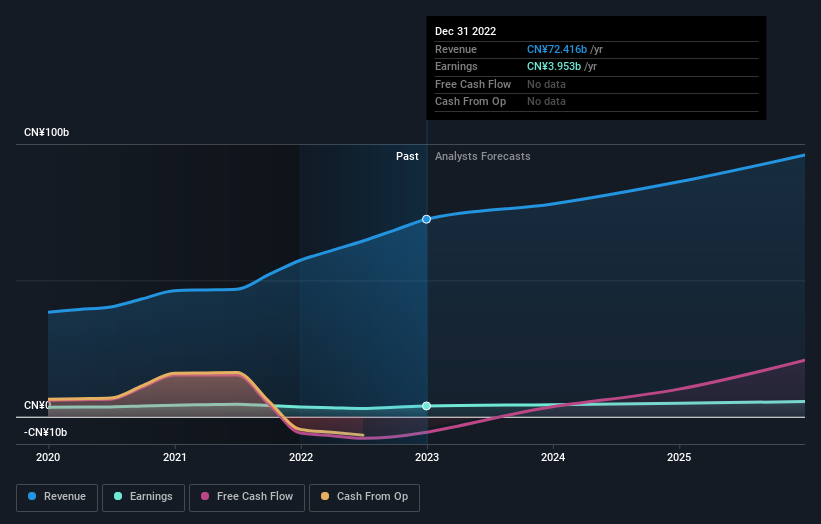Toggle the Revenue legend button
Image resolution: width=821 pixels, height=524 pixels.
tap(57, 497)
